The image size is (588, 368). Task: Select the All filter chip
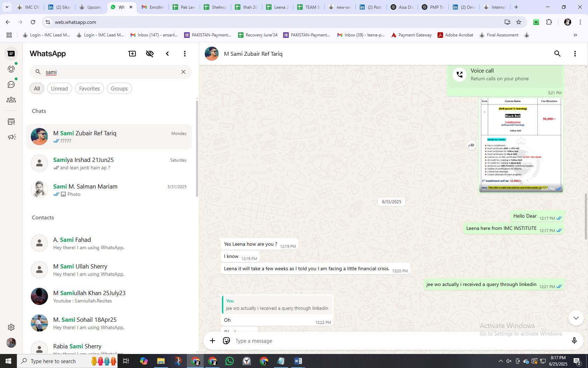(x=37, y=89)
